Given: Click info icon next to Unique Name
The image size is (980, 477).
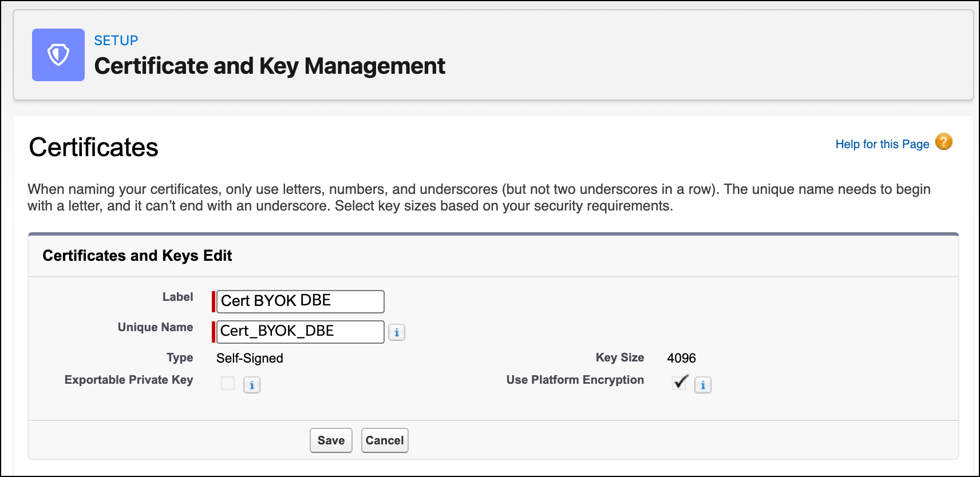Looking at the screenshot, I should tap(397, 332).
